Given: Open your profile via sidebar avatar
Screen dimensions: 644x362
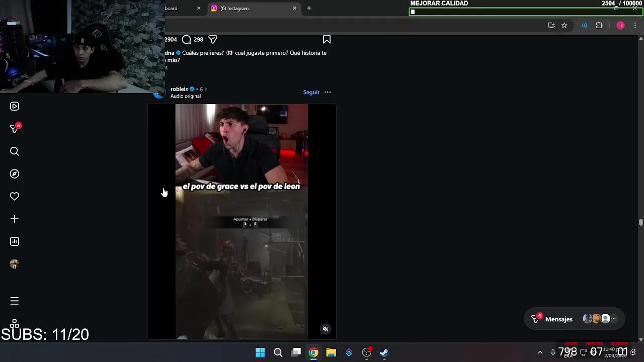Looking at the screenshot, I should coord(14,264).
